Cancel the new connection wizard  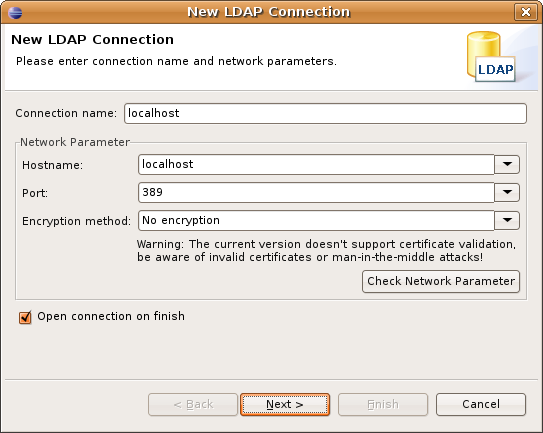pos(481,404)
